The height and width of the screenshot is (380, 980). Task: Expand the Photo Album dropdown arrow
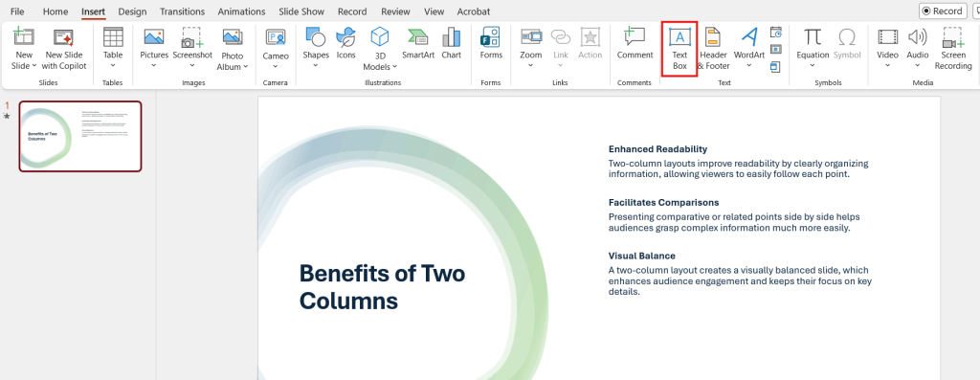click(x=246, y=67)
